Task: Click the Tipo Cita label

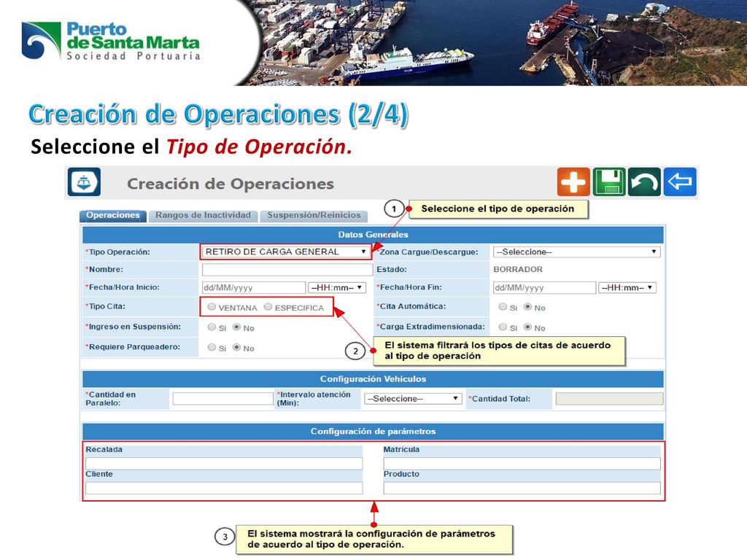Action: [x=105, y=306]
